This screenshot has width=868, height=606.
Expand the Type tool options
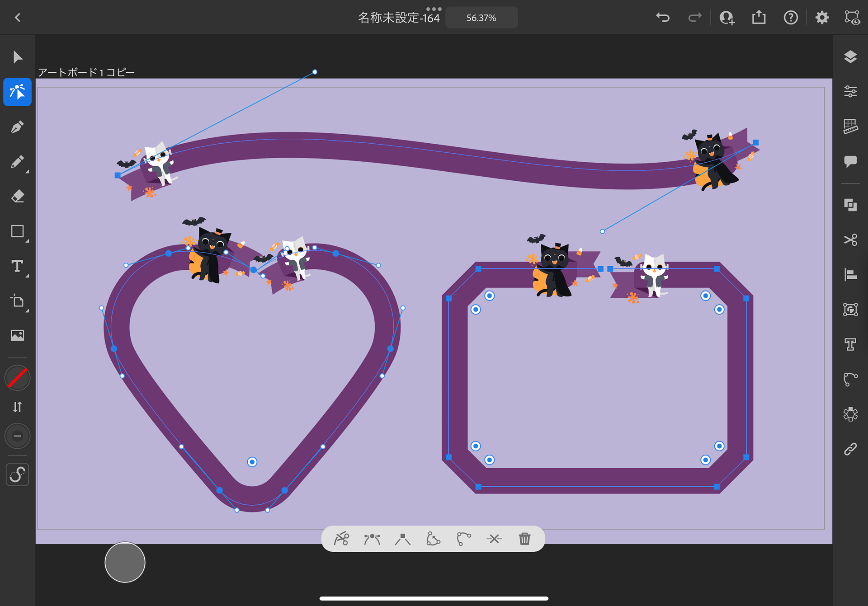27,276
